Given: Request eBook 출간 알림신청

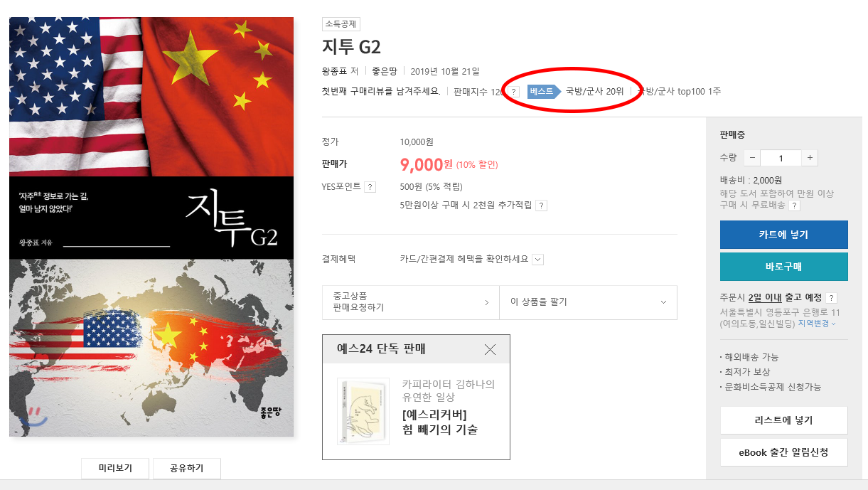Looking at the screenshot, I should tap(783, 452).
